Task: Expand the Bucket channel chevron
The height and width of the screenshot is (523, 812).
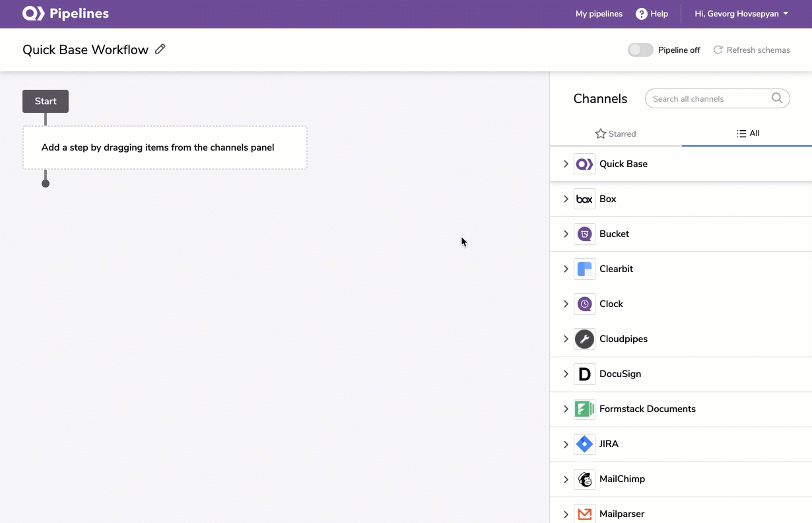Action: click(566, 234)
